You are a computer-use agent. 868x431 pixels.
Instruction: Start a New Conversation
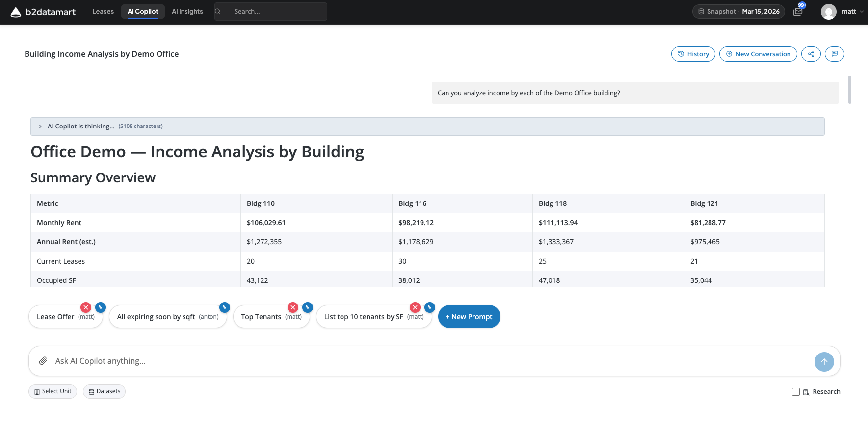coord(758,54)
